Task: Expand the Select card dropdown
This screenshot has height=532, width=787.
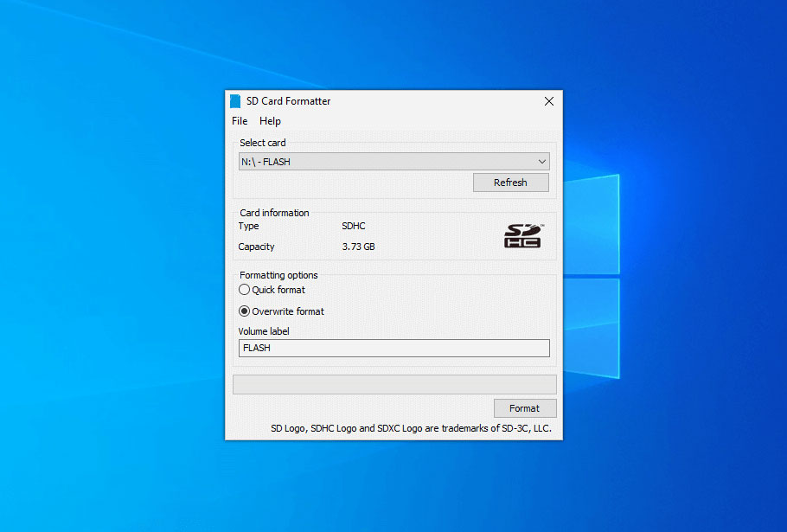Action: [394, 162]
